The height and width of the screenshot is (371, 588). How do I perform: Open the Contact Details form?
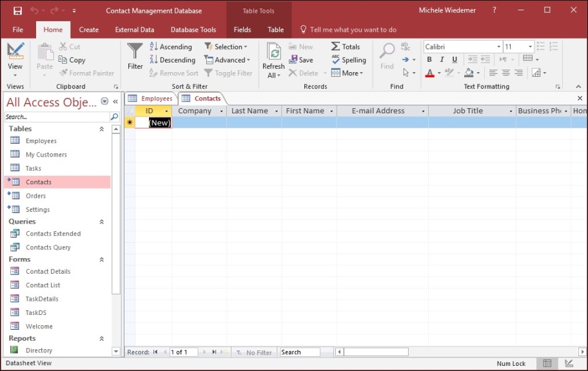point(48,271)
